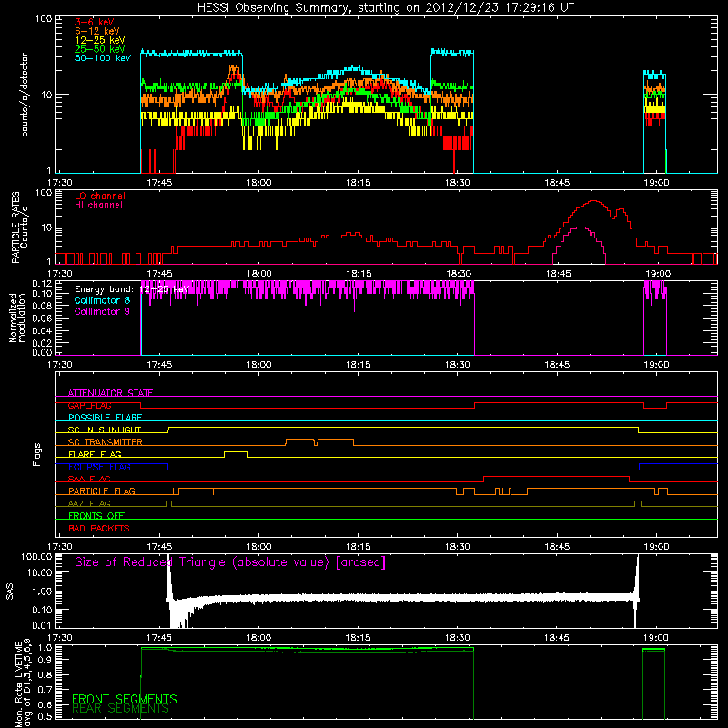728x728 pixels.
Task: Click the yellow 12-25 keV legend entry
Action: pos(100,40)
